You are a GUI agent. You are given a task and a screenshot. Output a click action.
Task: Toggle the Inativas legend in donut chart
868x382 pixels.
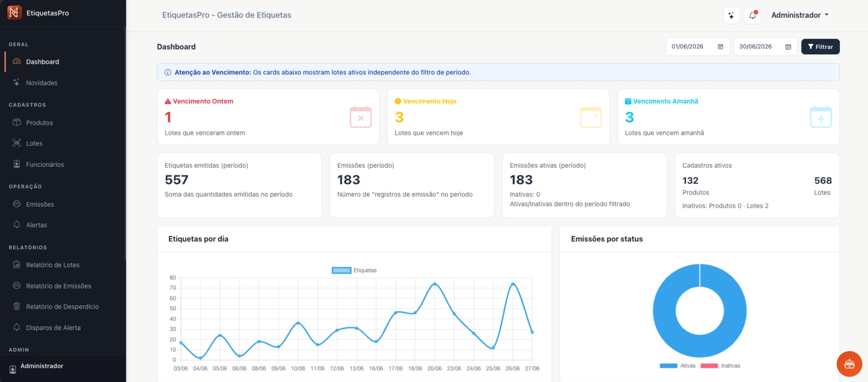720,366
